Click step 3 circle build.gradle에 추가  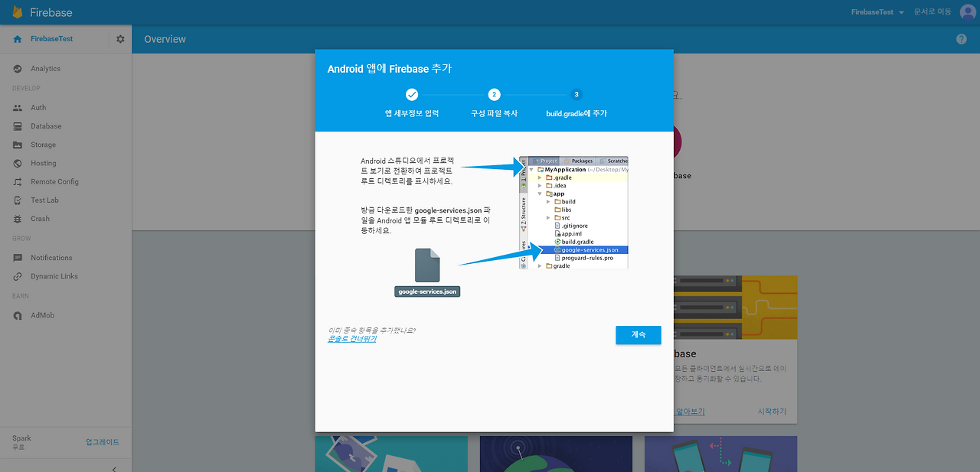577,95
